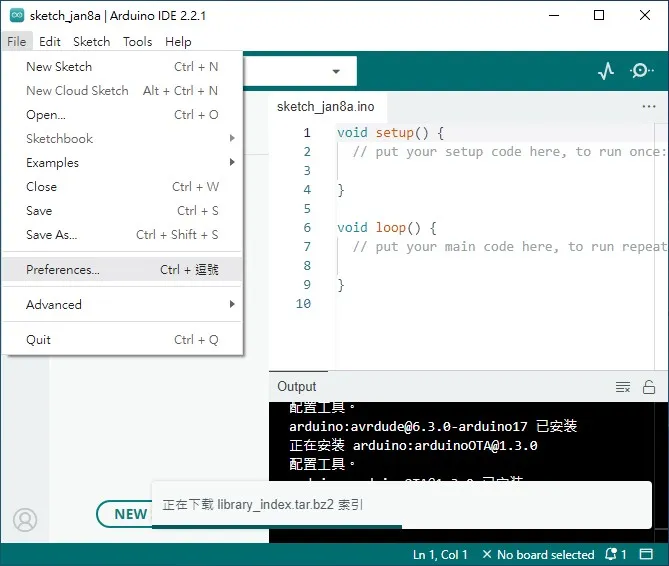This screenshot has height=566, width=669.
Task: Click the setup code comment line
Action: [x=509, y=152]
